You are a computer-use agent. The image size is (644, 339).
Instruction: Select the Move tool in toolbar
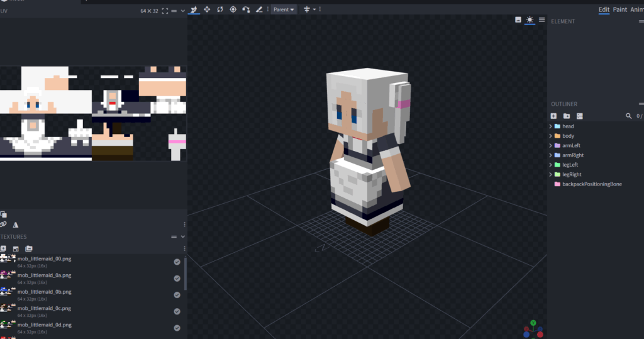tap(207, 9)
